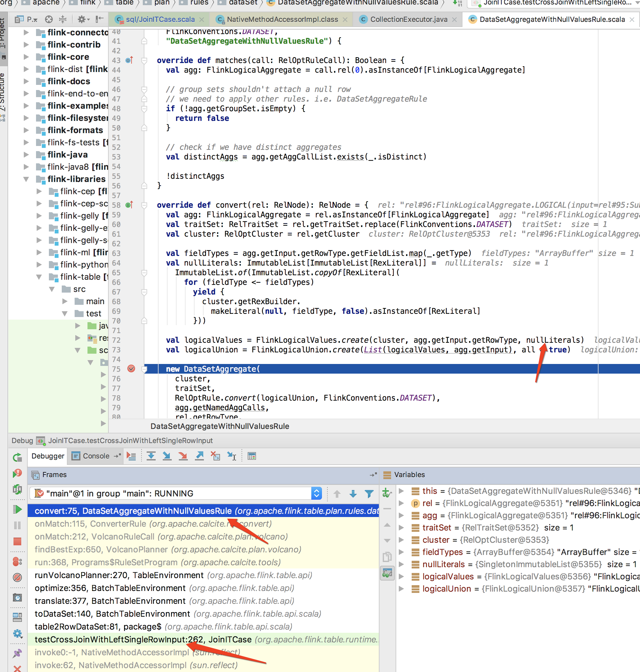This screenshot has height=672, width=640.
Task: Toggle the breakpoint on line 75
Action: coord(131,369)
